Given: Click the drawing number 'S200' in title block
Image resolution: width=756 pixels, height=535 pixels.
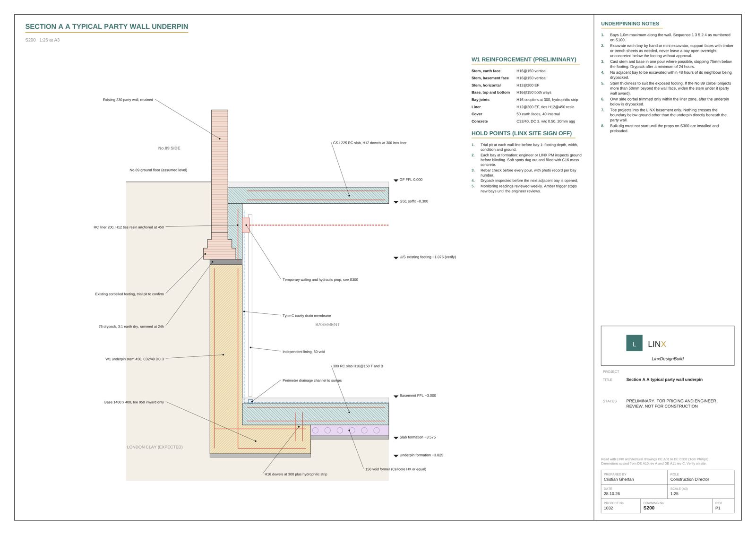Looking at the screenshot, I should coord(649,508).
